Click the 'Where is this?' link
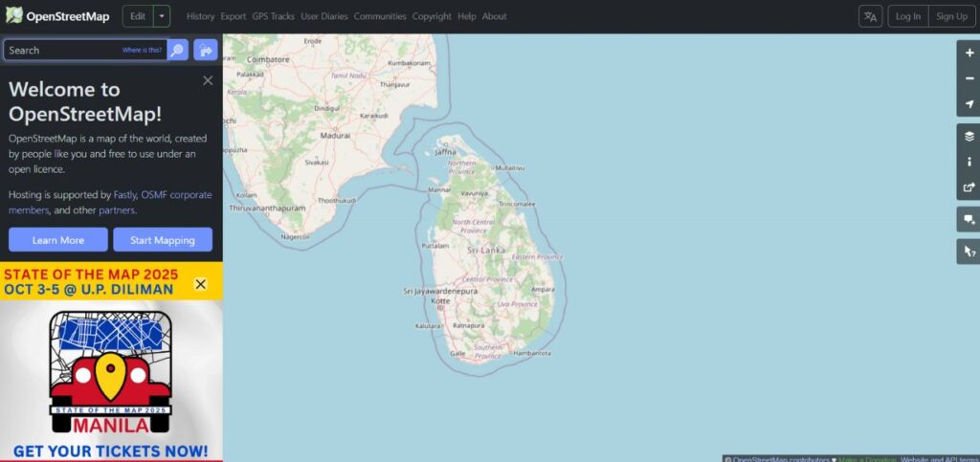Screen dimensions: 980x462 [x=142, y=50]
